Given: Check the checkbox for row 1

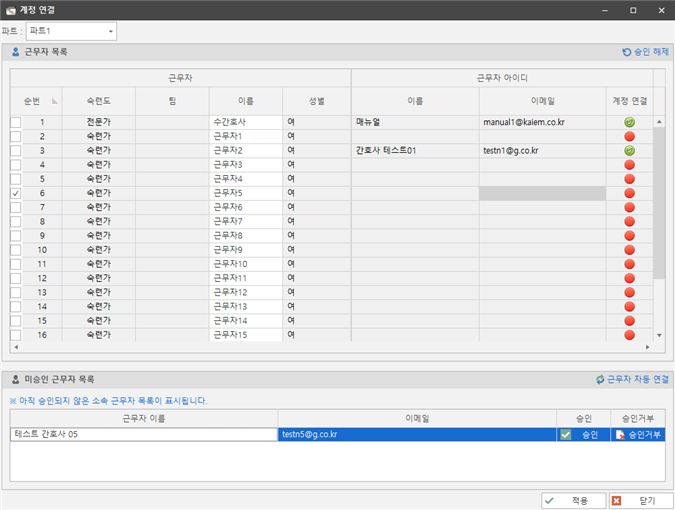Looking at the screenshot, I should 15,122.
